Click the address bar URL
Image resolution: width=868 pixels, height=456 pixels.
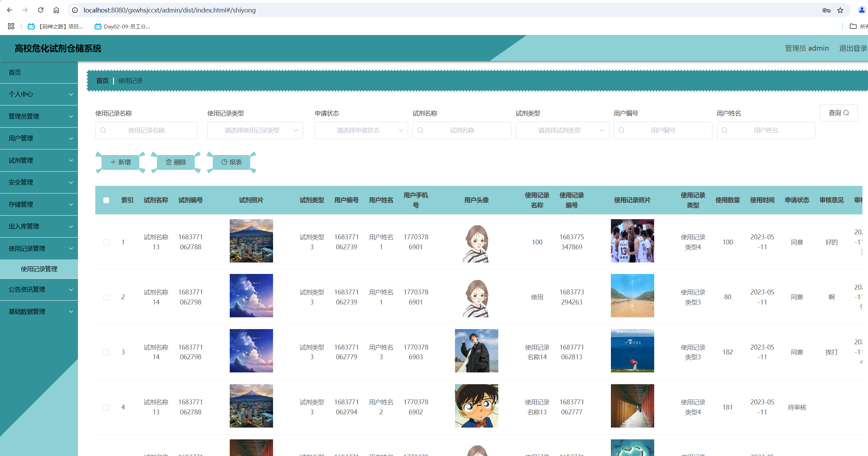tap(170, 10)
